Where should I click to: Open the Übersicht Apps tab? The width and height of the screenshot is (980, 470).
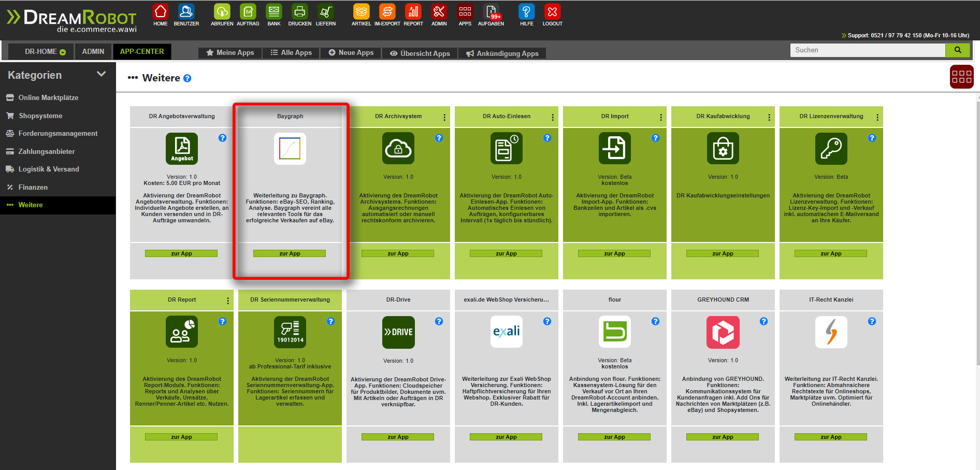pyautogui.click(x=420, y=53)
